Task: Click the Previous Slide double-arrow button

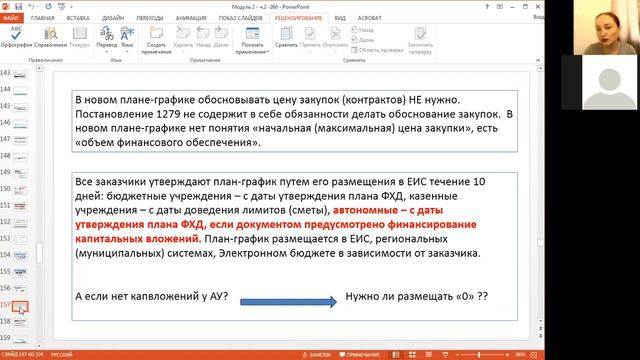Action: [x=540, y=329]
